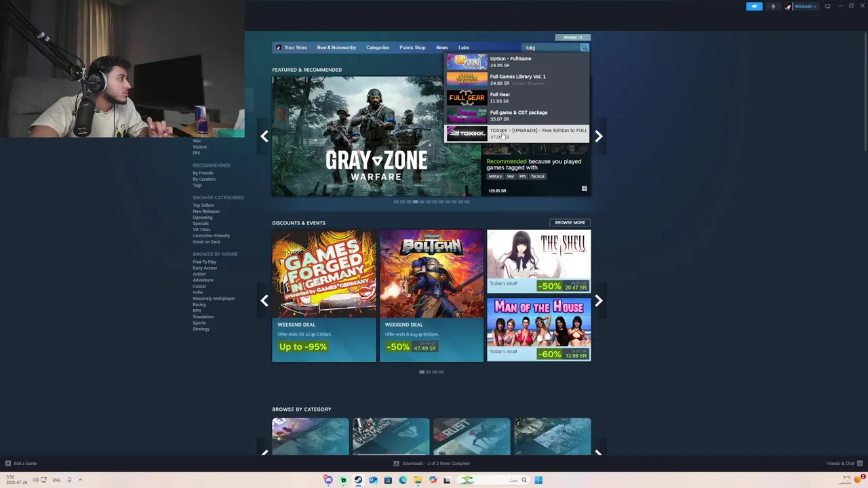
Task: Click the Minazuki profile avatar
Action: point(789,6)
